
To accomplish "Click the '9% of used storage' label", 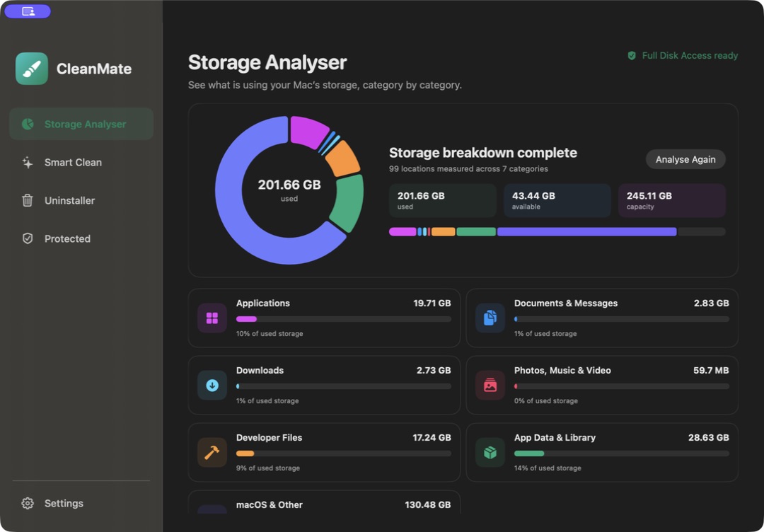I will pos(268,468).
